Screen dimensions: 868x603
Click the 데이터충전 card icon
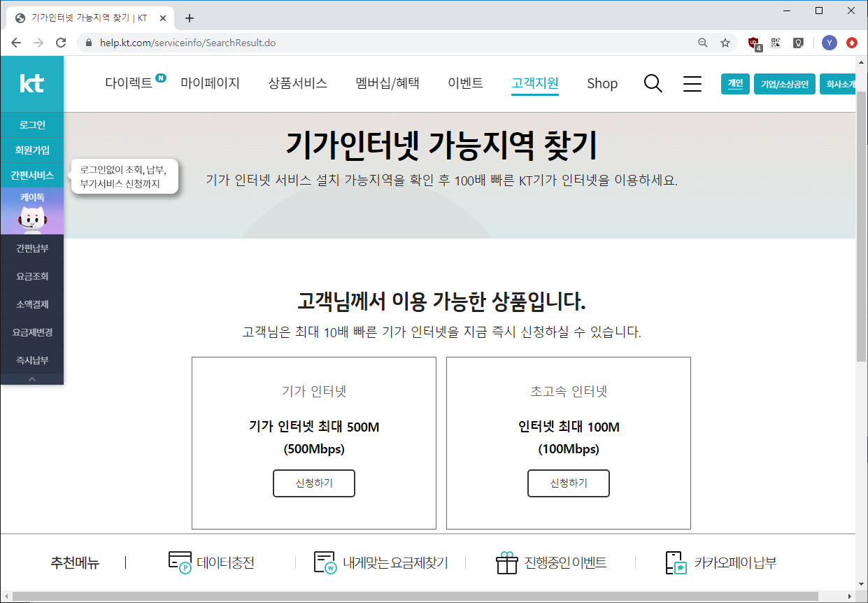point(180,562)
